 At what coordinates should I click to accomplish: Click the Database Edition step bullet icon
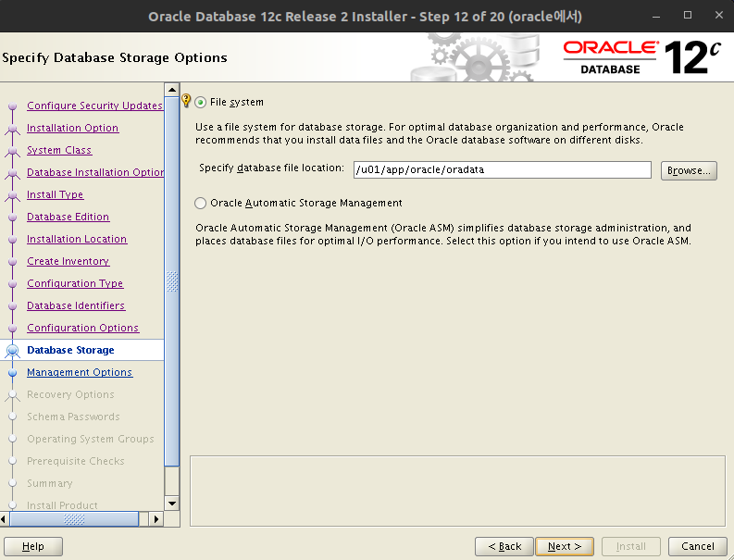coord(13,218)
